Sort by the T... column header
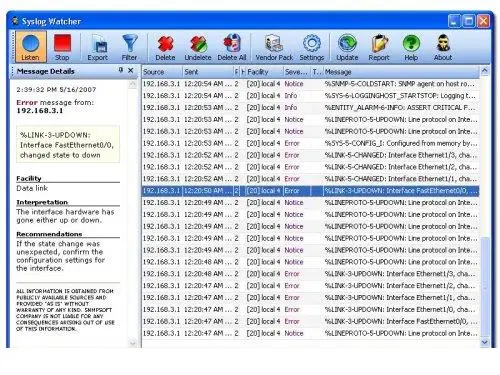The width and height of the screenshot is (500, 375). [x=317, y=72]
